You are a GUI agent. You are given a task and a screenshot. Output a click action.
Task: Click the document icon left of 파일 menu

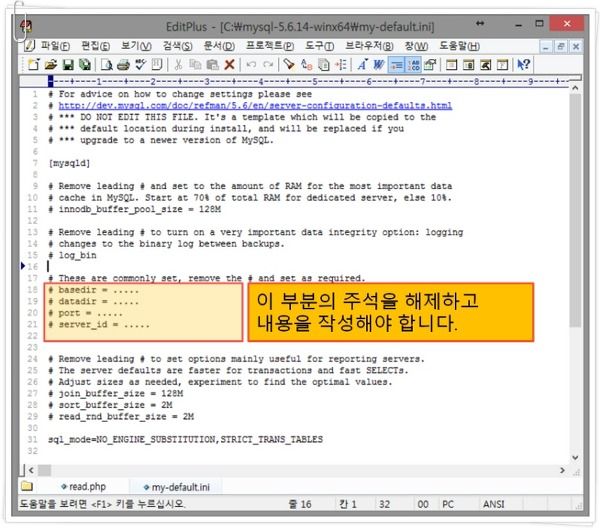(x=29, y=46)
